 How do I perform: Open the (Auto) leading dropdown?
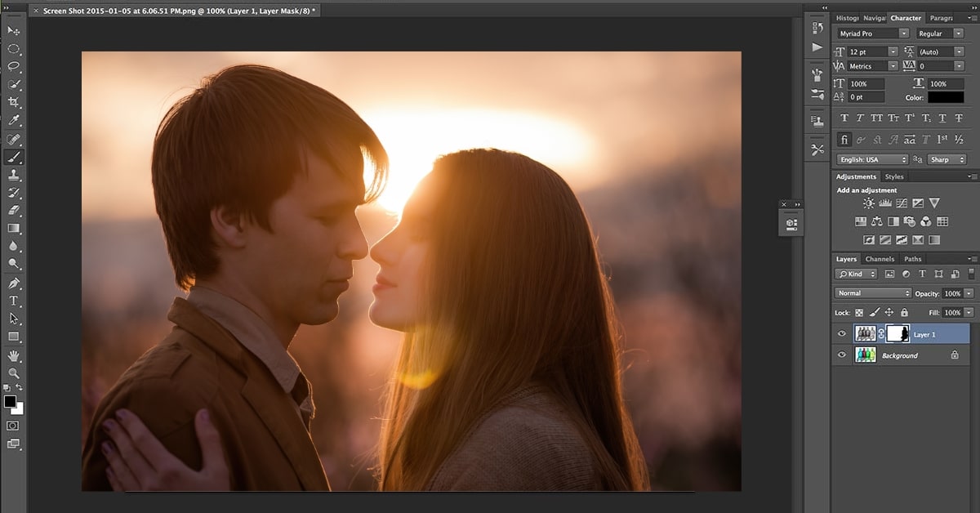click(941, 51)
